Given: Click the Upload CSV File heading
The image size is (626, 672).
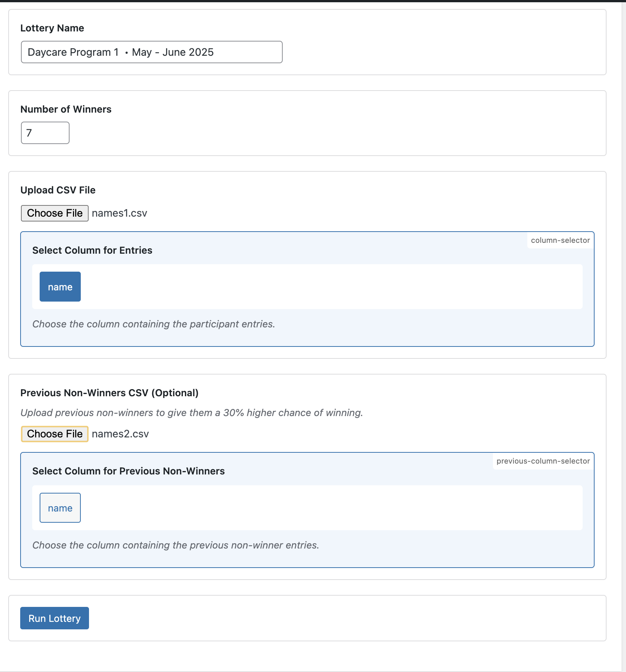Looking at the screenshot, I should [x=58, y=190].
